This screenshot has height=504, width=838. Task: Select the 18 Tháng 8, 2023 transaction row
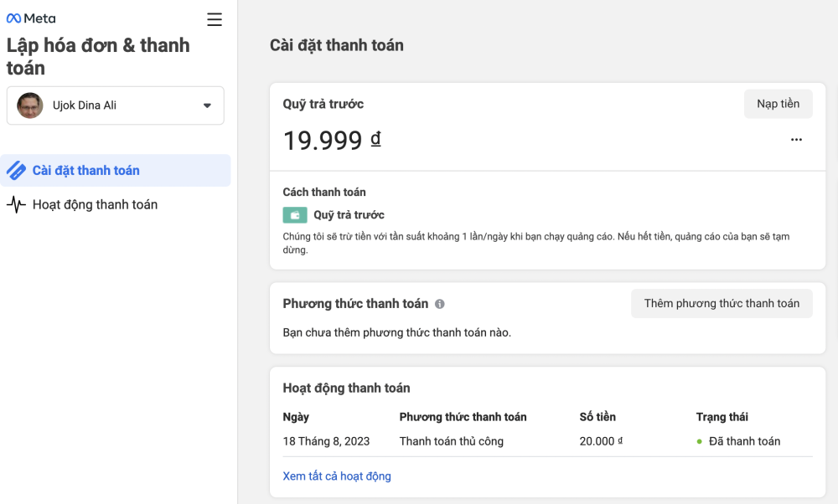click(547, 441)
